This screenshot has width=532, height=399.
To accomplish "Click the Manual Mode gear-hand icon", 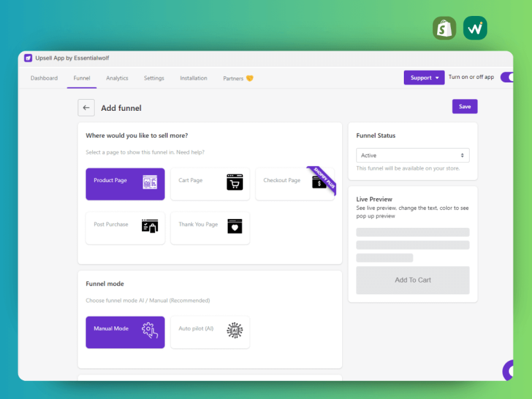I will 150,330.
